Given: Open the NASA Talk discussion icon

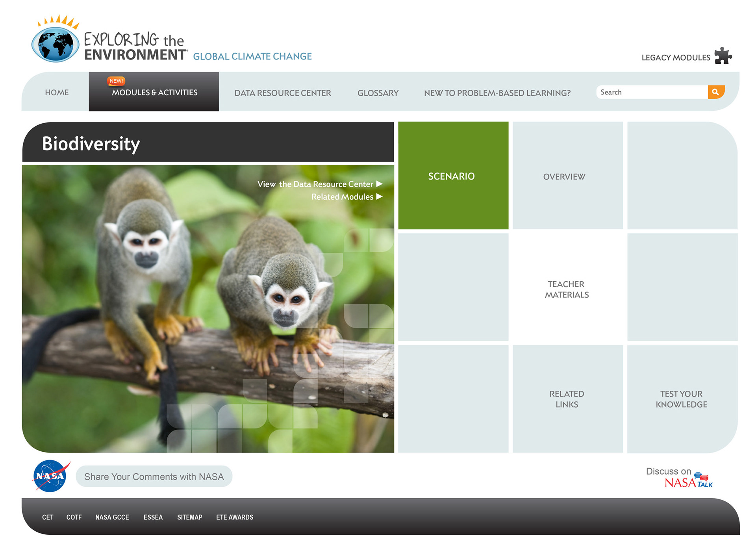Looking at the screenshot, I should click(701, 477).
